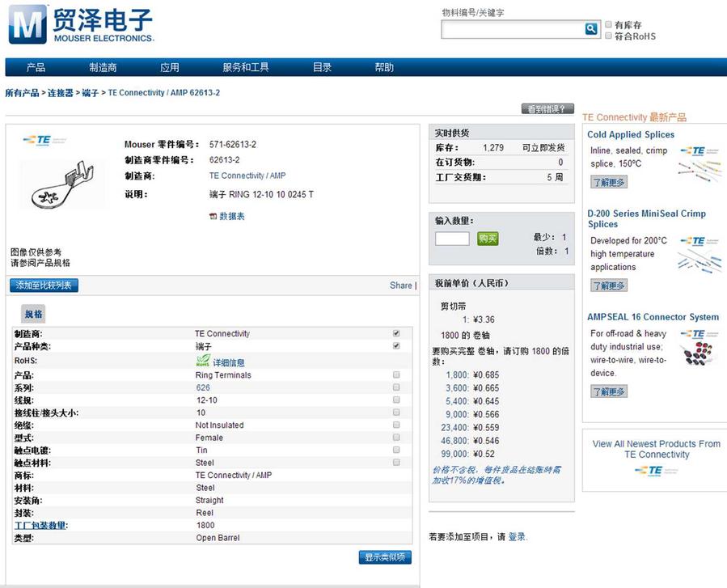Click the 5,400 price break quantity
This screenshot has height=588, width=727.
[457, 401]
